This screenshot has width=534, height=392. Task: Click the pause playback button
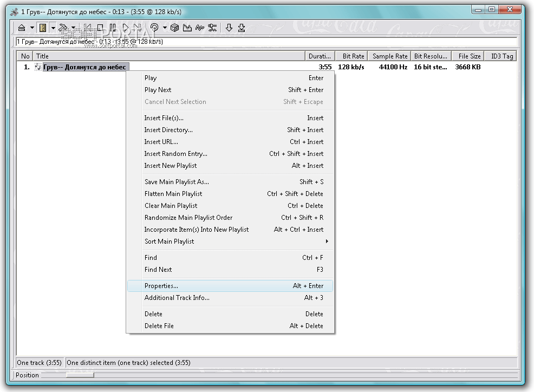pos(113,28)
